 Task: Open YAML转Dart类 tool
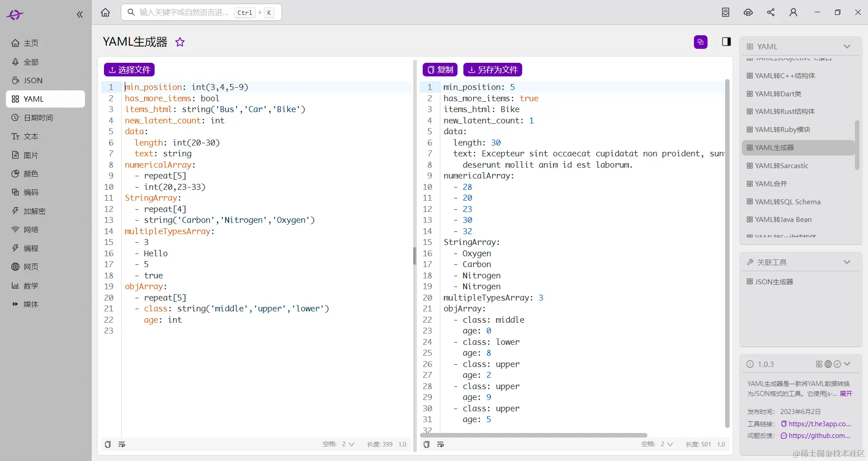tap(798, 94)
